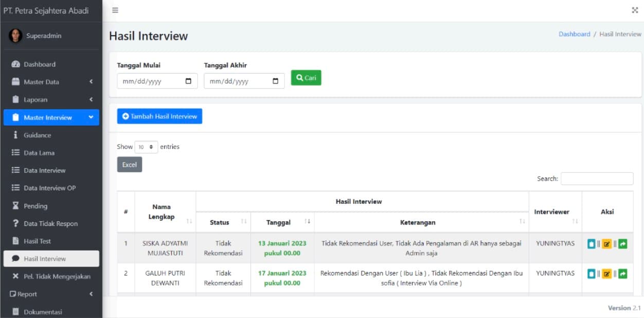This screenshot has height=318, width=644.
Task: Open Dashboard in the sidebar
Action: [x=51, y=64]
